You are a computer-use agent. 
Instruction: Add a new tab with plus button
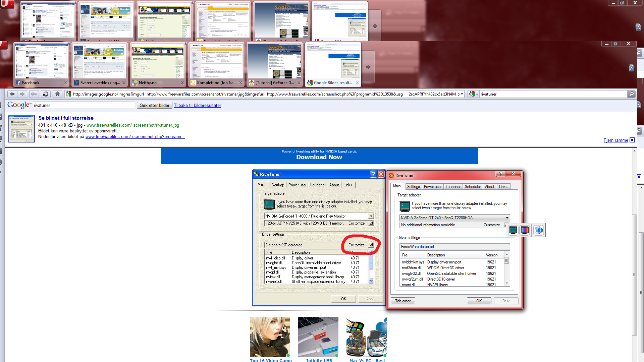coord(368,67)
